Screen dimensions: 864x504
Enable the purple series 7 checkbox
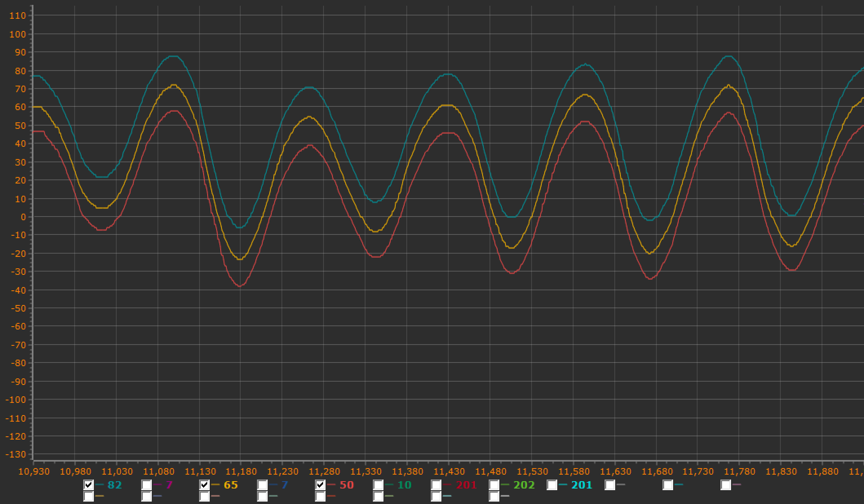pyautogui.click(x=146, y=485)
